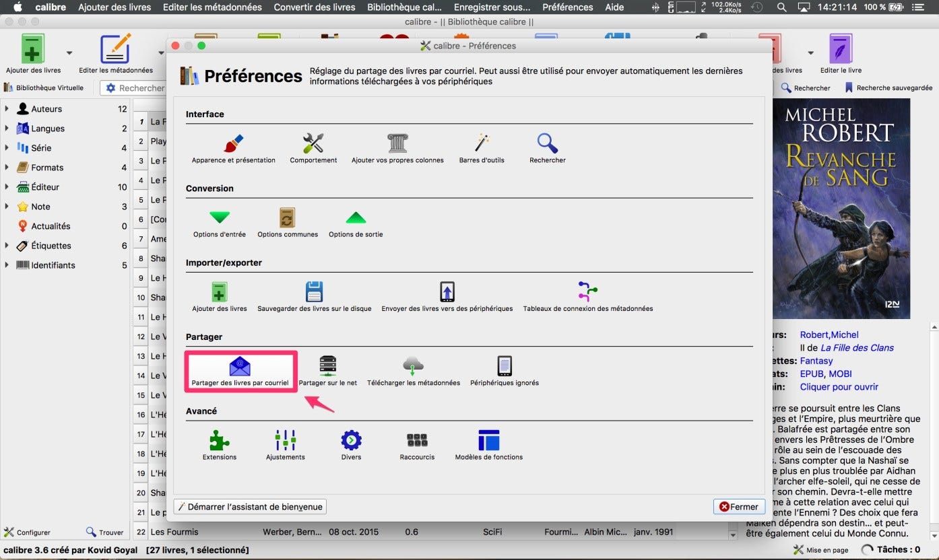939x560 pixels.
Task: Follow the Robert,Michel author link
Action: (829, 335)
